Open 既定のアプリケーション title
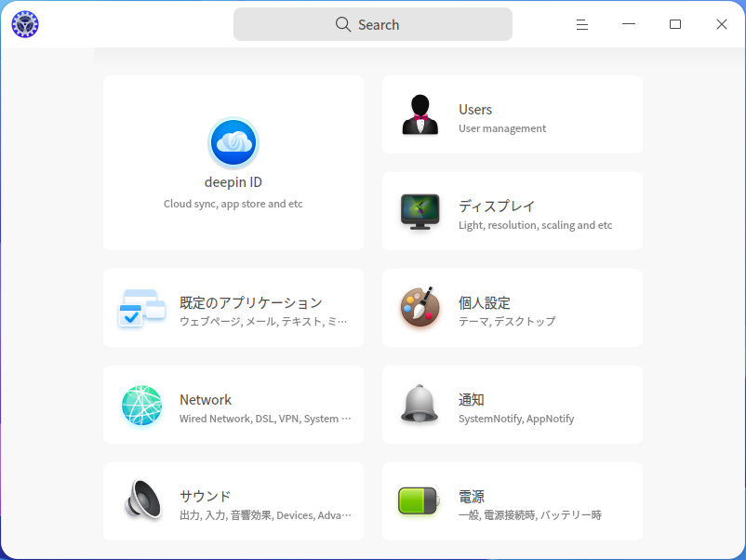Screen dimensions: 746x560 click(x=251, y=302)
